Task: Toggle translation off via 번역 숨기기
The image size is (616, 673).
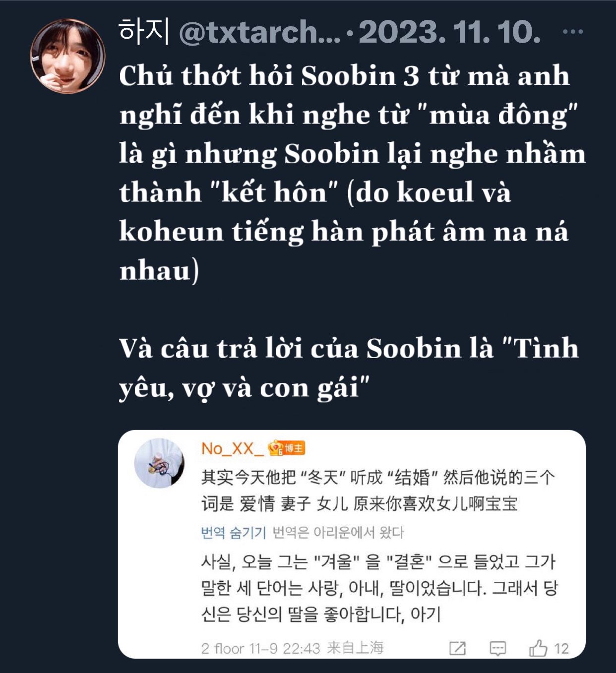Action: tap(233, 533)
